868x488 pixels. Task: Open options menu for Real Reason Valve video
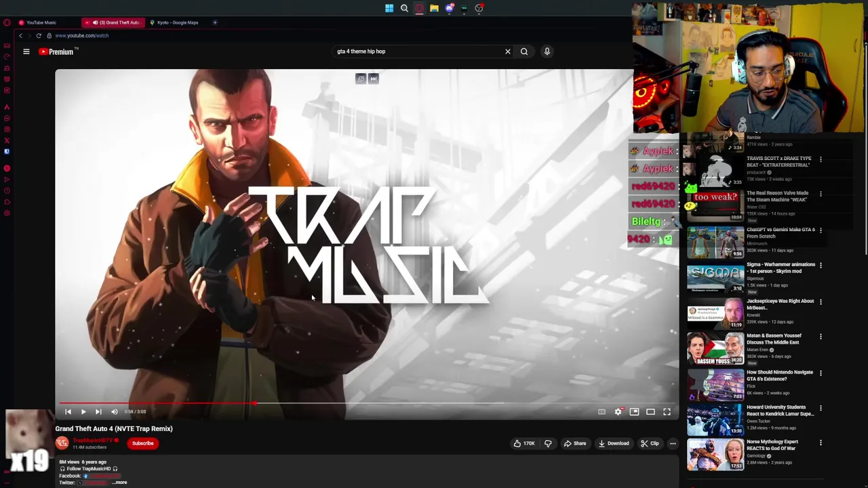click(821, 195)
